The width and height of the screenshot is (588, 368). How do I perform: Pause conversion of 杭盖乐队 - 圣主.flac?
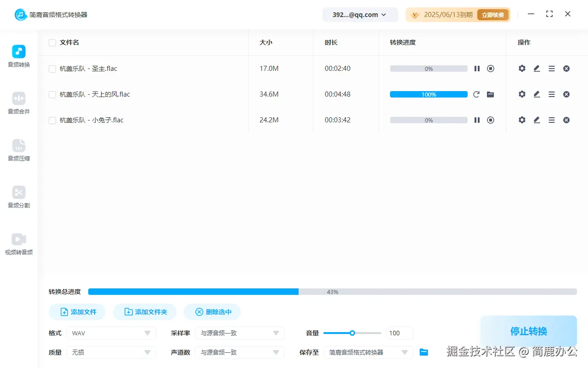[x=477, y=68]
